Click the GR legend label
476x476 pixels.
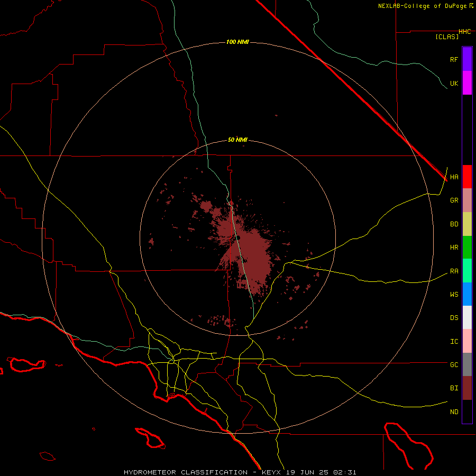pos(454,200)
